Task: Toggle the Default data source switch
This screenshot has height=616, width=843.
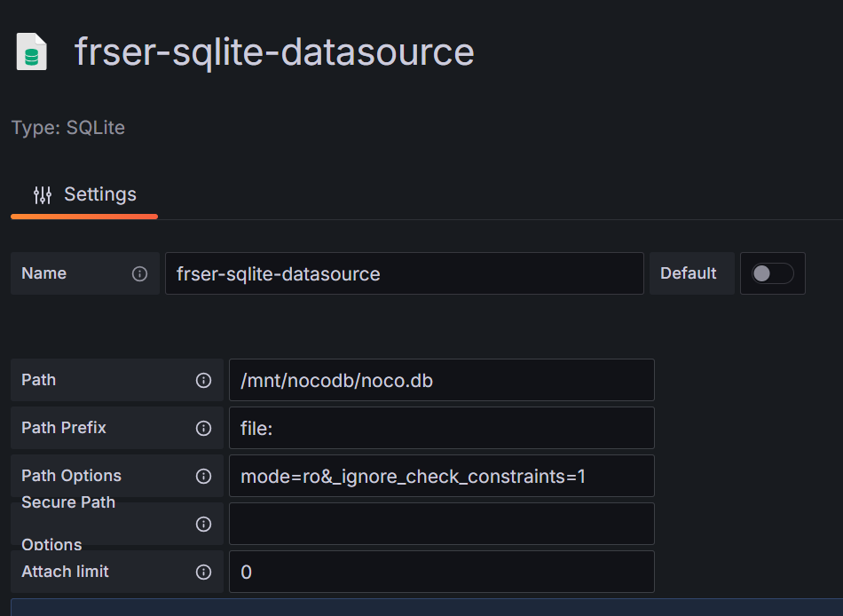Action: (x=772, y=273)
